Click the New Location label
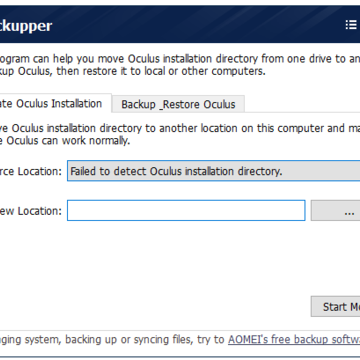The height and width of the screenshot is (360, 360). click(x=31, y=211)
